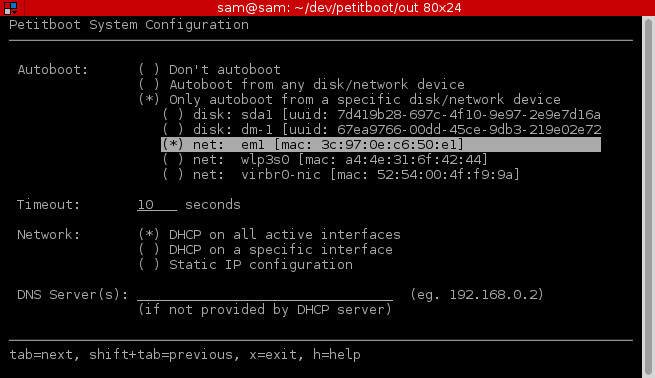This screenshot has height=378, width=655.
Task: Select "DHCP on a specific interface"
Action: click(266, 250)
